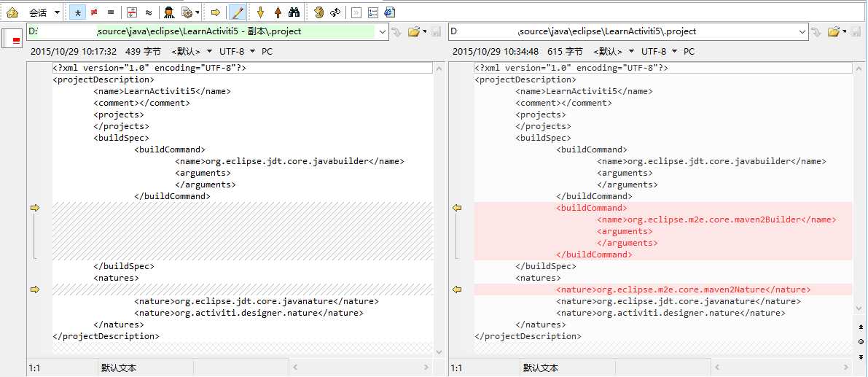Expand the left file path history dropdown
Image resolution: width=868 pixels, height=377 pixels.
point(383,32)
